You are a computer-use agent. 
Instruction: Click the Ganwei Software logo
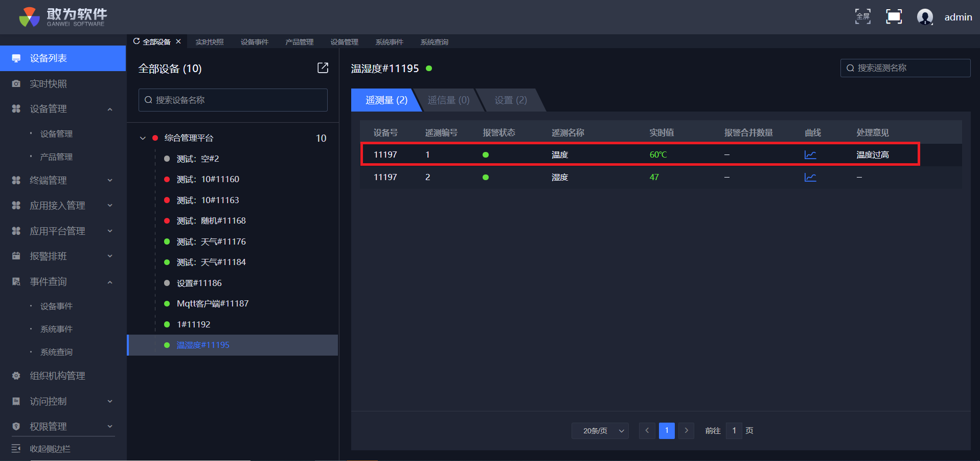pyautogui.click(x=62, y=17)
